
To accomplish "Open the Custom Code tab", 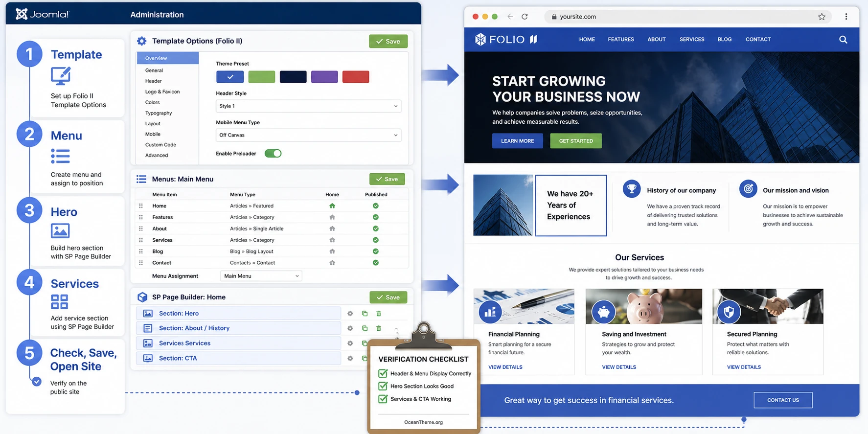I will (x=160, y=145).
